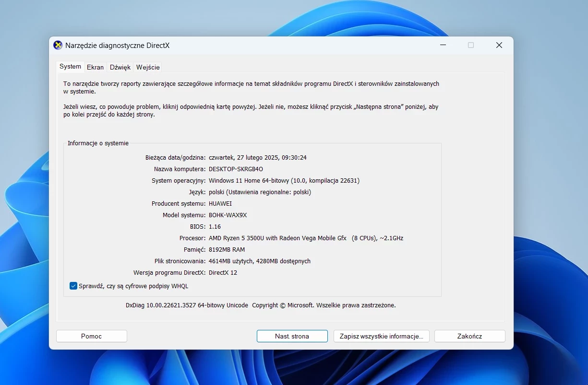Select the Wejście tab
Image resolution: width=588 pixels, height=385 pixels.
point(148,67)
